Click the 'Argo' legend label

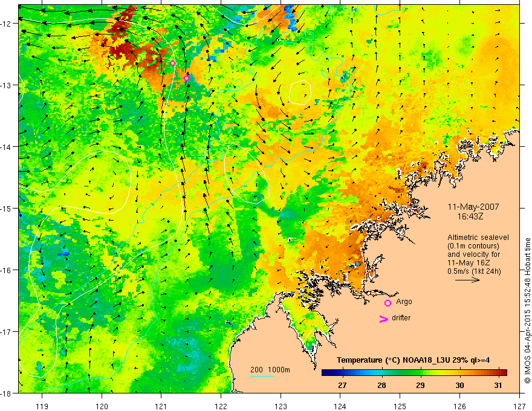404,302
